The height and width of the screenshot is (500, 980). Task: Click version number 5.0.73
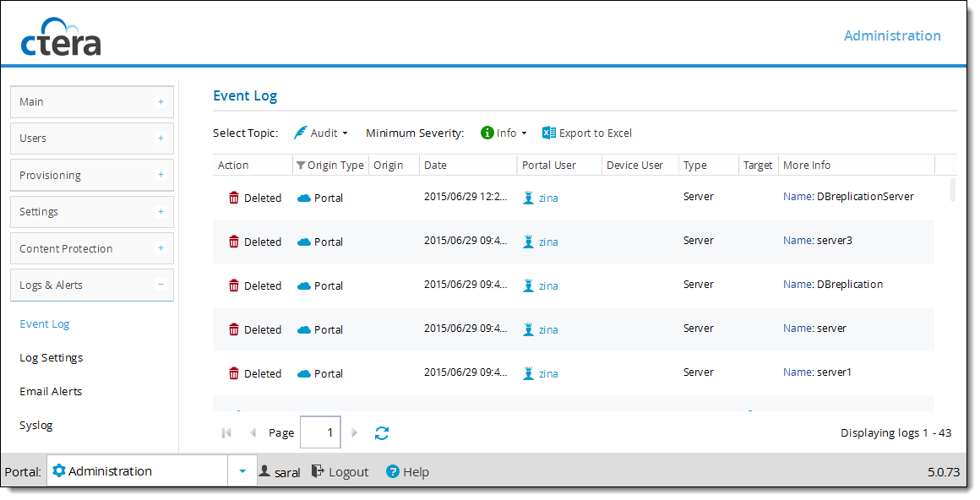943,472
